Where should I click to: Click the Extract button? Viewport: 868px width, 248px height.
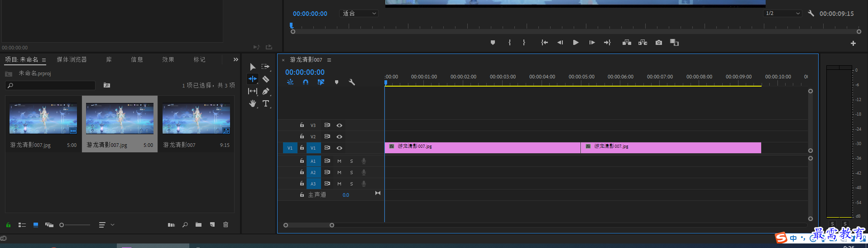tap(643, 43)
